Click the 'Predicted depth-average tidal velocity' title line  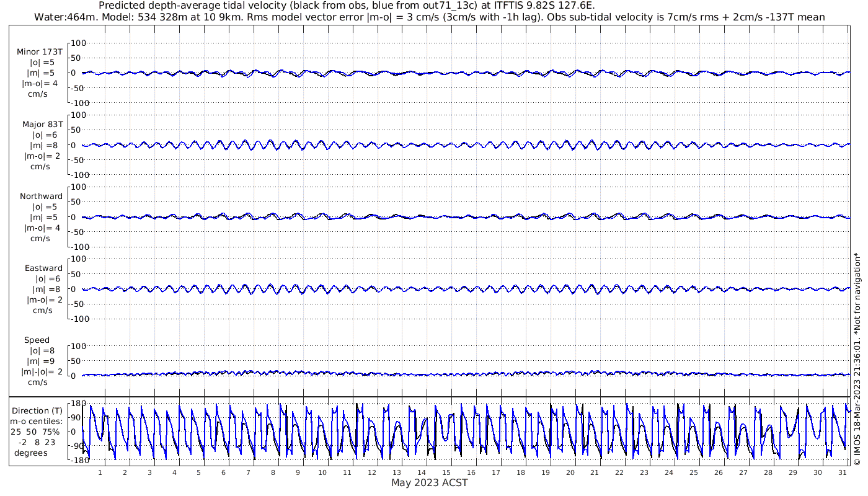(x=347, y=6)
